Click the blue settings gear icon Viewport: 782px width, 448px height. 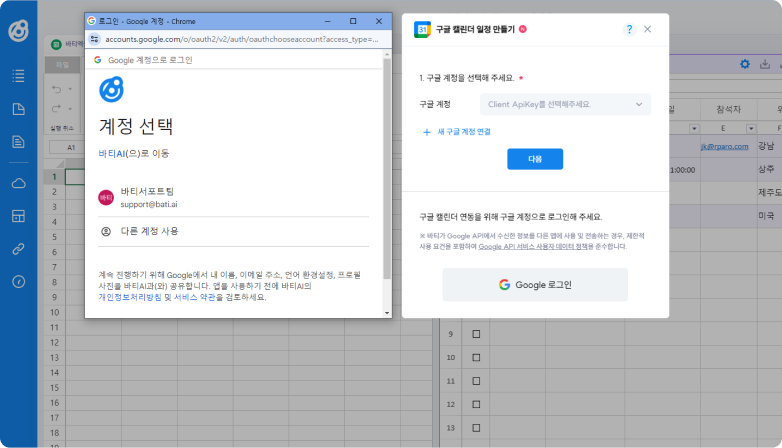pyautogui.click(x=745, y=64)
